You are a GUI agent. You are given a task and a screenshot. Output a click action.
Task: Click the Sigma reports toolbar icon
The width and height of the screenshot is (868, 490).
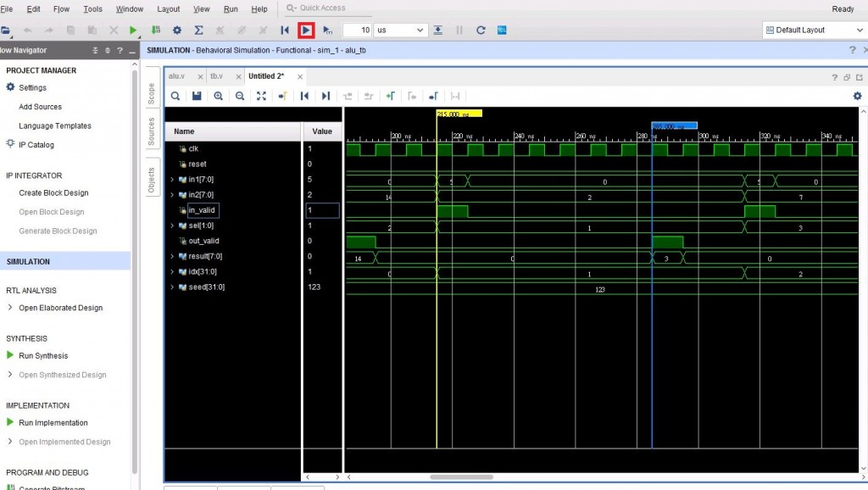[198, 30]
